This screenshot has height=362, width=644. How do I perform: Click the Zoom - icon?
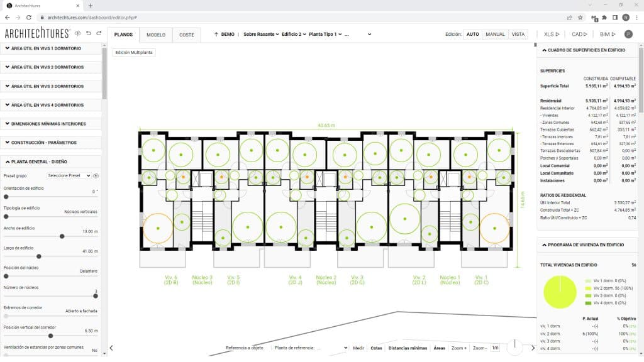[x=480, y=348]
